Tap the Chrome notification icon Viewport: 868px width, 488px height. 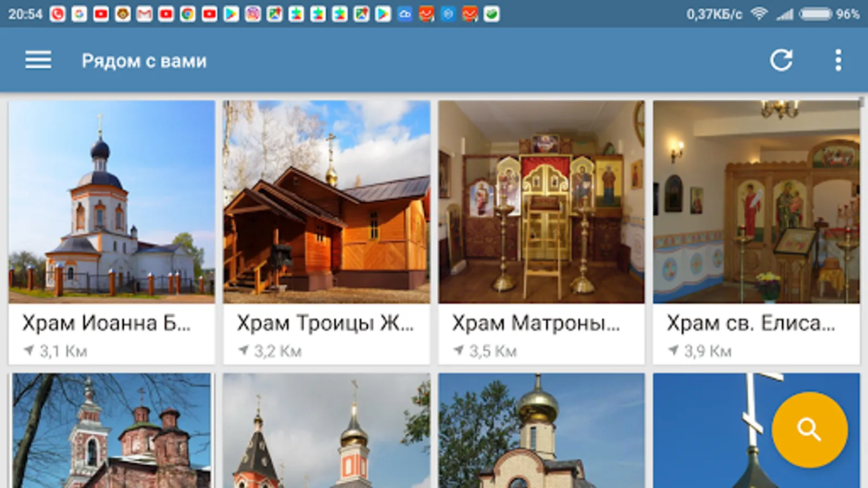click(x=188, y=14)
